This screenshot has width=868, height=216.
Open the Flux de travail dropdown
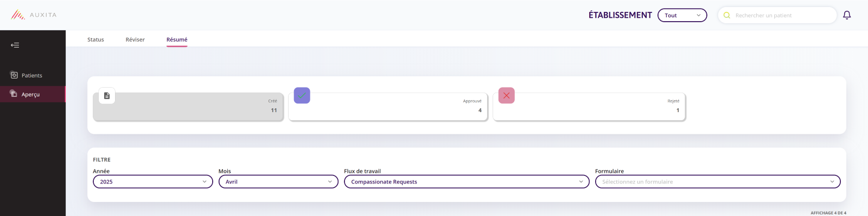point(467,182)
